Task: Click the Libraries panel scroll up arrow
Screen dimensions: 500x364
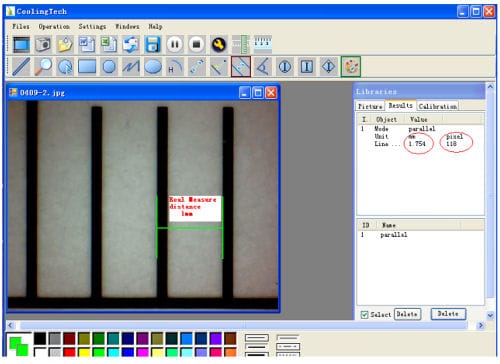Action: point(490,87)
